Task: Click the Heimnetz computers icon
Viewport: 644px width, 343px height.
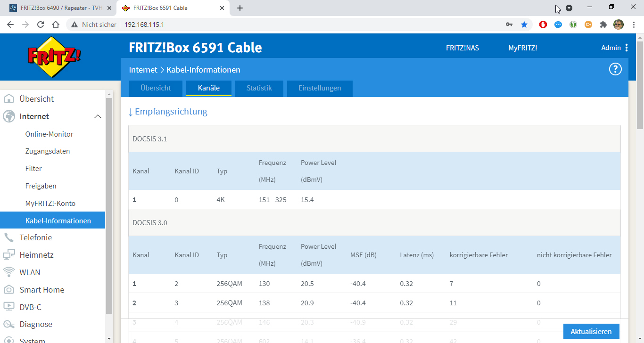Action: click(x=9, y=255)
